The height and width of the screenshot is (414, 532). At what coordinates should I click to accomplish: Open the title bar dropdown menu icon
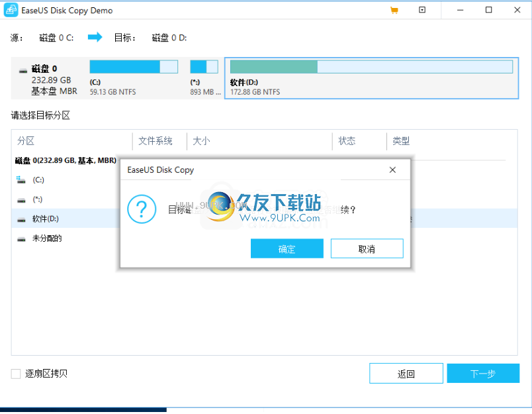tap(422, 10)
